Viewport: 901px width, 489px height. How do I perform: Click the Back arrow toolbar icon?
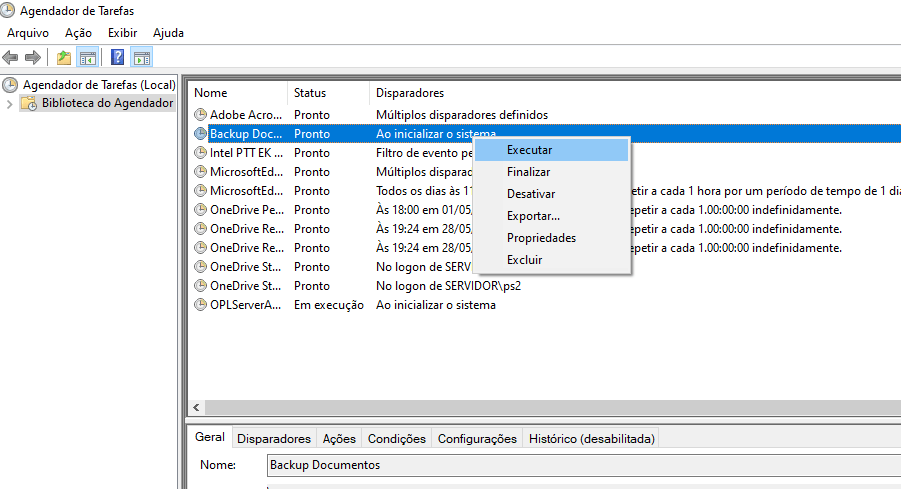click(x=10, y=57)
